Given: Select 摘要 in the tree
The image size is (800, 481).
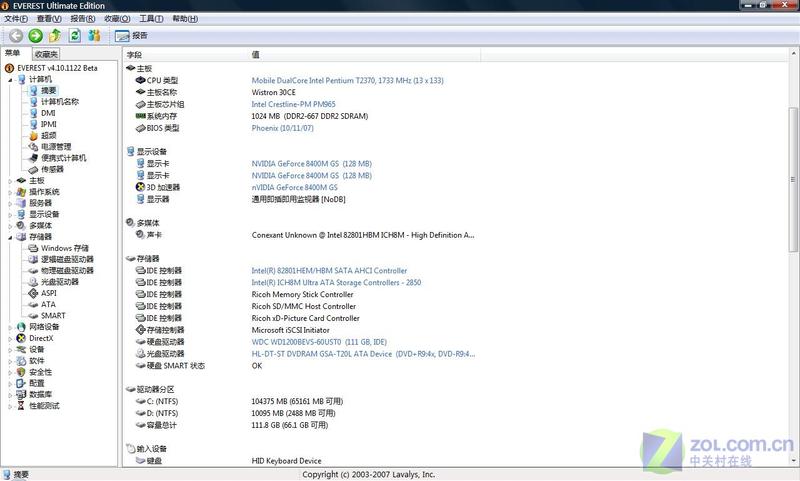Looking at the screenshot, I should click(x=48, y=90).
